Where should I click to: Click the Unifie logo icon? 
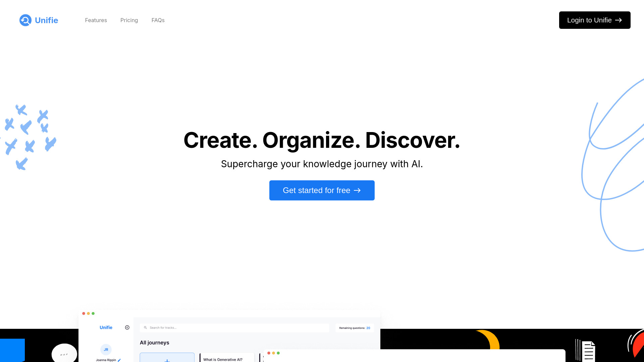(25, 20)
